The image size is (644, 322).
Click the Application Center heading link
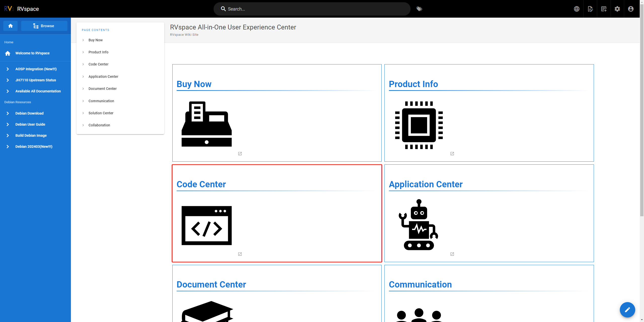tap(426, 184)
